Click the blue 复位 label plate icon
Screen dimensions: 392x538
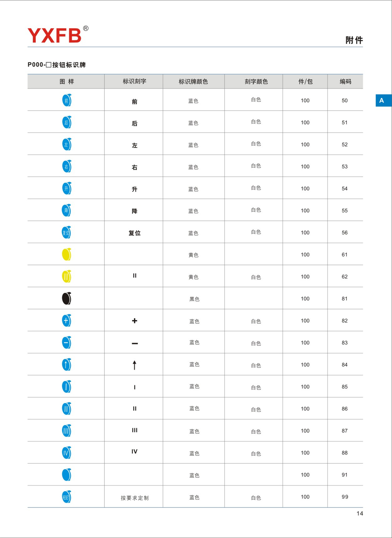coord(66,232)
